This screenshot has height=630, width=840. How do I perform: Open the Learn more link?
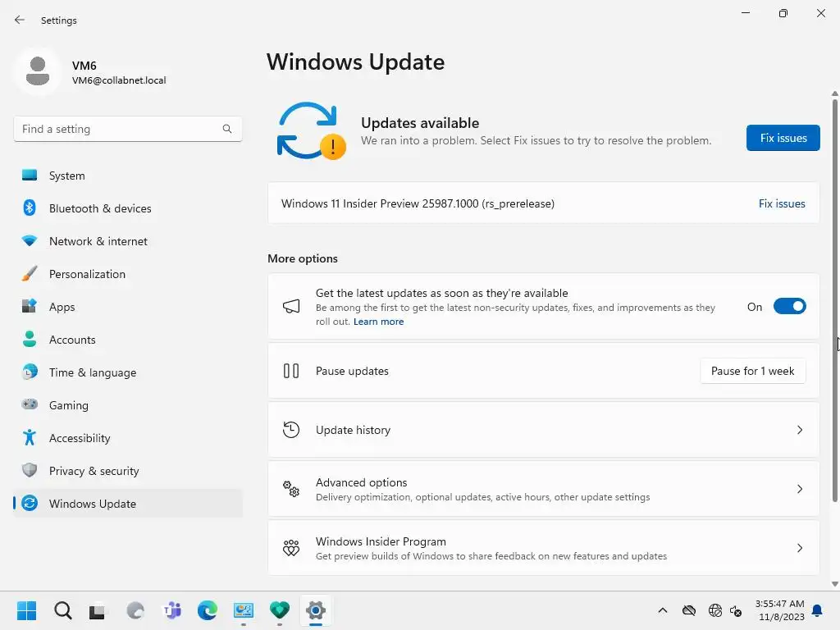(379, 322)
